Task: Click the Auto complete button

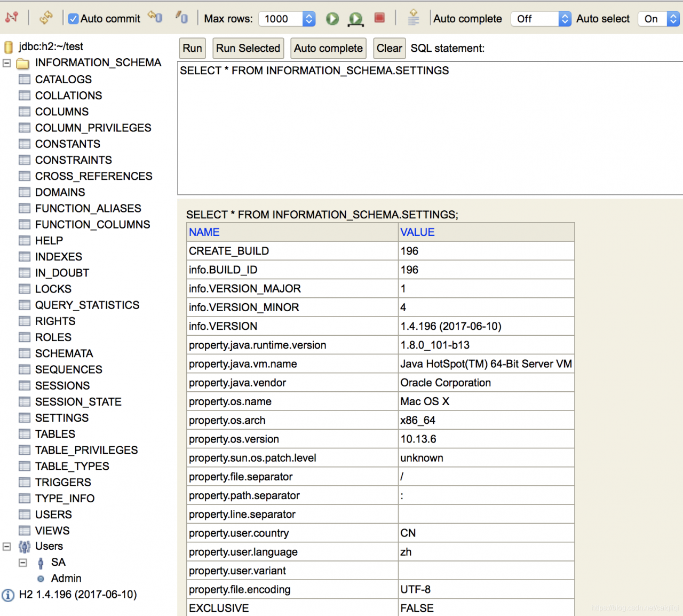Action: pyautogui.click(x=329, y=49)
